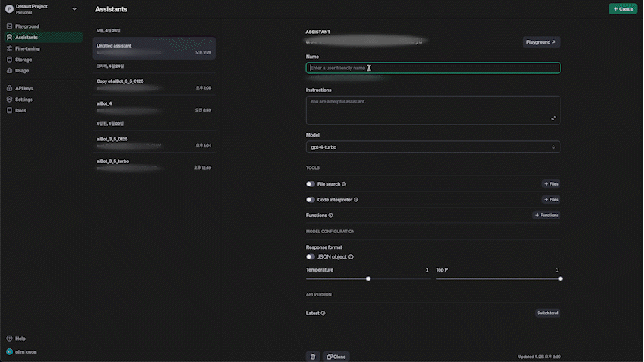The width and height of the screenshot is (644, 362).
Task: Turn on JSON object response format
Action: coord(311,257)
